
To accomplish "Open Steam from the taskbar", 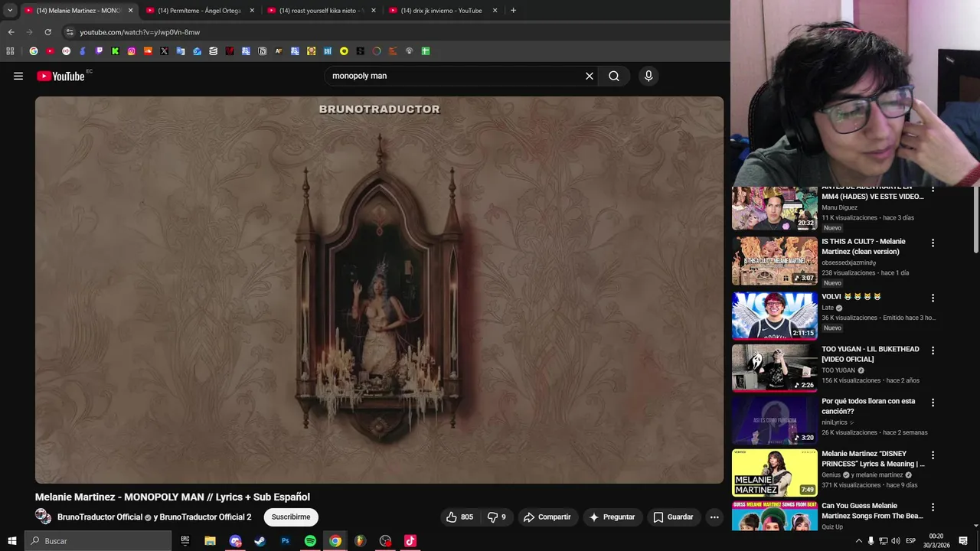I will coord(260,541).
